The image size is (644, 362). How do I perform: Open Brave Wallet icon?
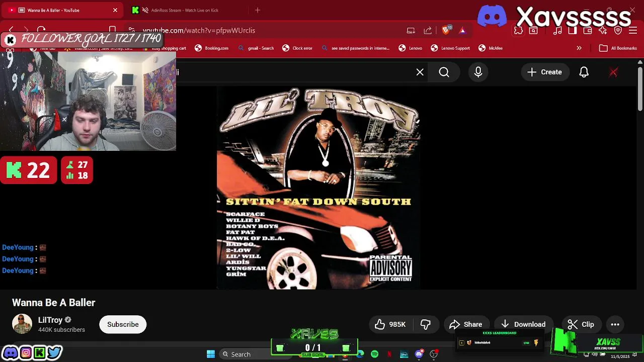point(588,31)
